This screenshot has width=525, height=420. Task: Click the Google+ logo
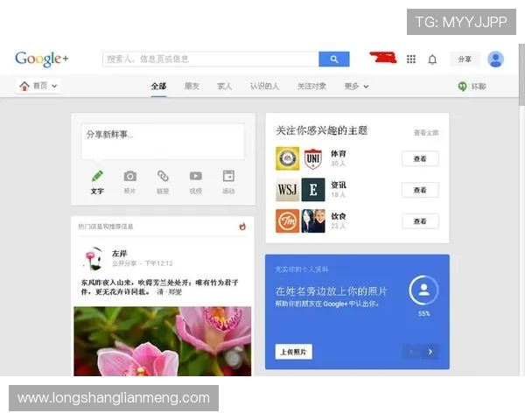pyautogui.click(x=42, y=59)
